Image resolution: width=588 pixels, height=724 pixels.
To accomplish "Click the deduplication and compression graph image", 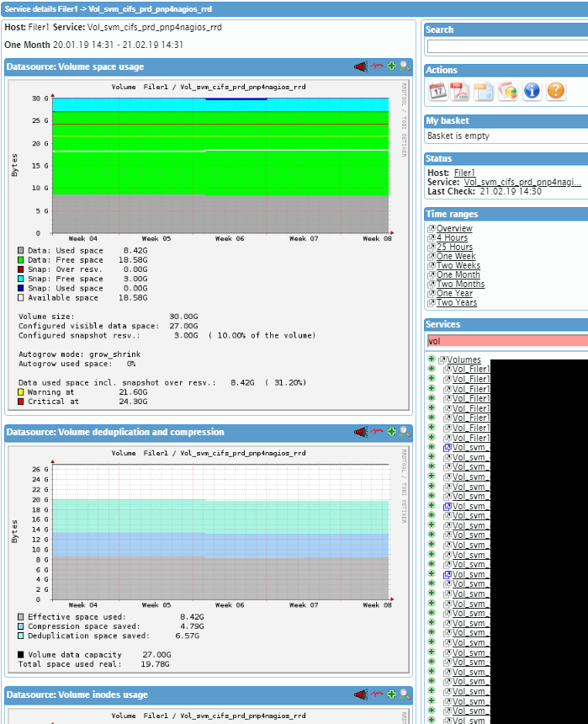I will point(208,559).
